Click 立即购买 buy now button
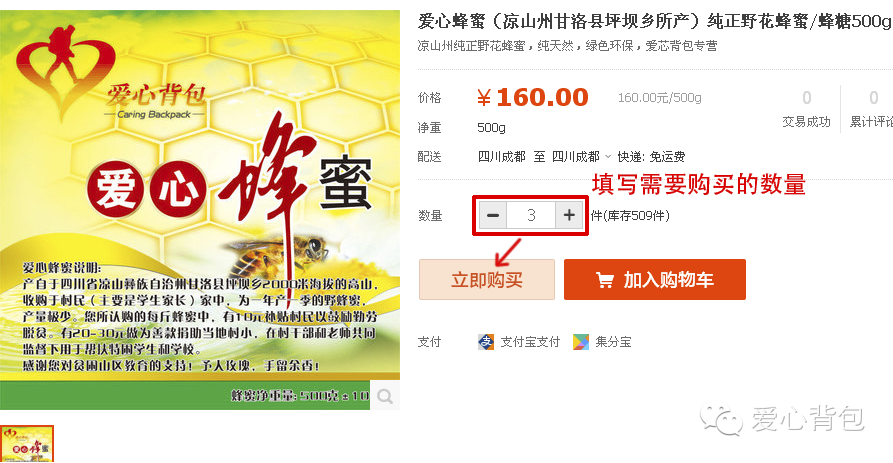This screenshot has width=893, height=463. (487, 280)
